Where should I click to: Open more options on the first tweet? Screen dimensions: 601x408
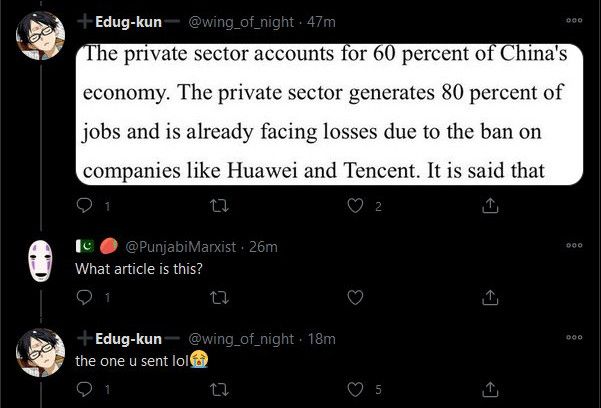point(573,21)
